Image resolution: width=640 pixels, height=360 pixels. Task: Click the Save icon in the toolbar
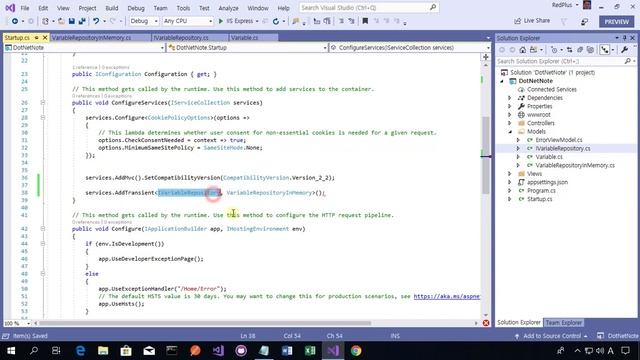[71, 21]
